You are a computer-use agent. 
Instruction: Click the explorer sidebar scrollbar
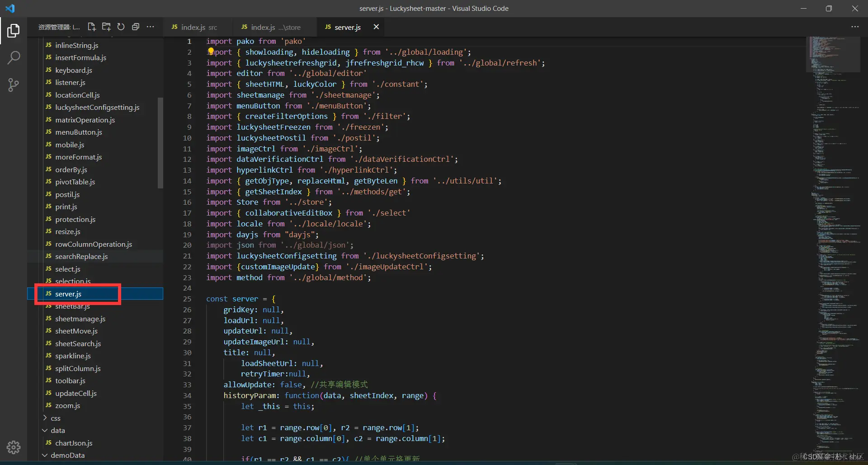click(x=160, y=143)
